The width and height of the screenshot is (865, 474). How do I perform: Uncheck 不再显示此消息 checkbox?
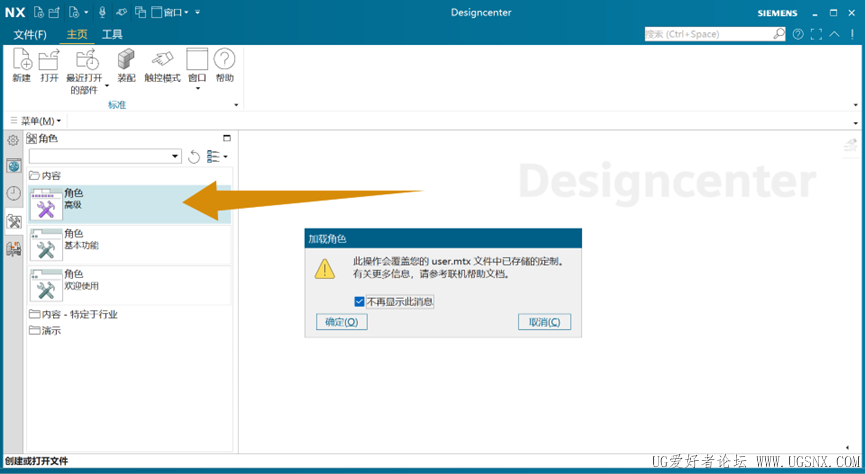(x=359, y=301)
